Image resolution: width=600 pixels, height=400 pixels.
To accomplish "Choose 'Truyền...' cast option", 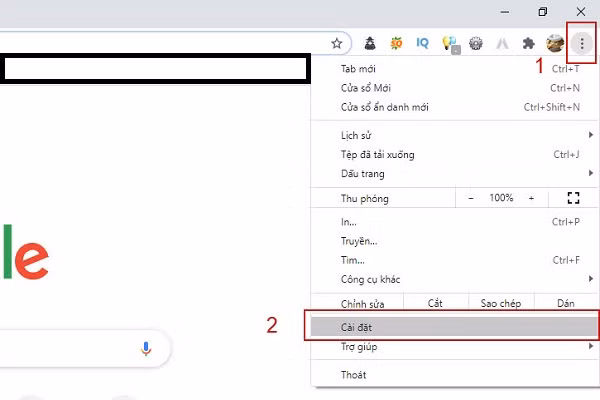I will point(454,241).
